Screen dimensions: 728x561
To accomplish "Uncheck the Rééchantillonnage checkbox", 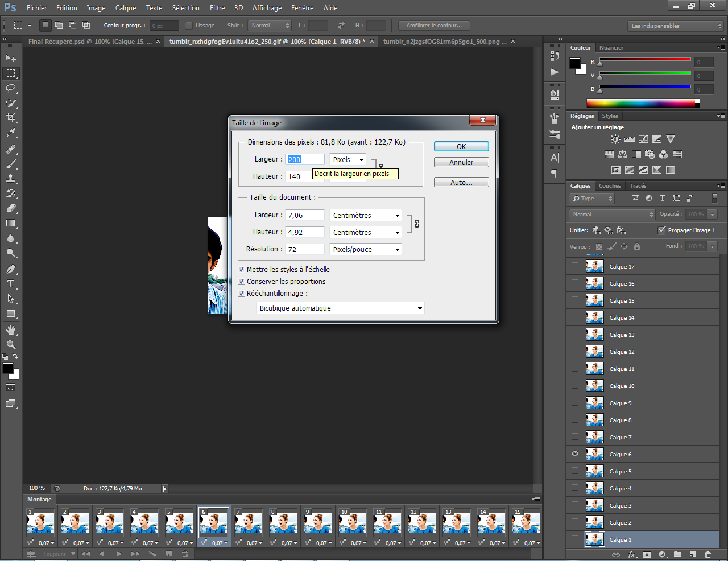I will pos(241,294).
